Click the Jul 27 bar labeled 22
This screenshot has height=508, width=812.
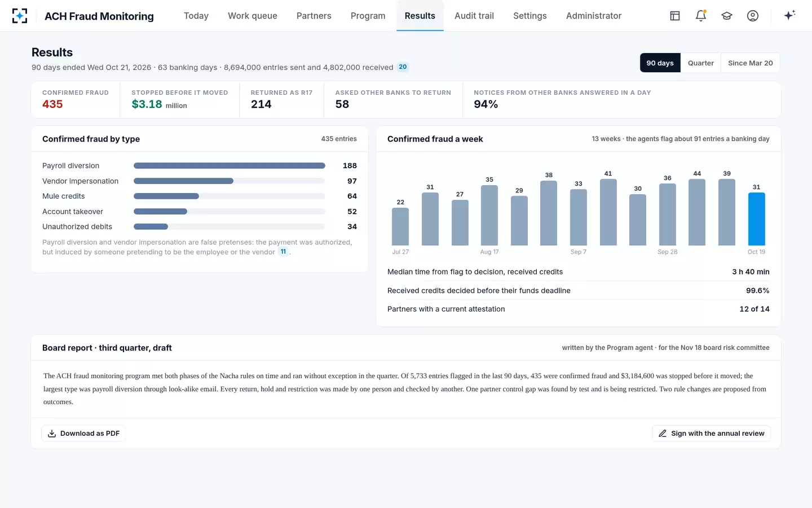400,226
